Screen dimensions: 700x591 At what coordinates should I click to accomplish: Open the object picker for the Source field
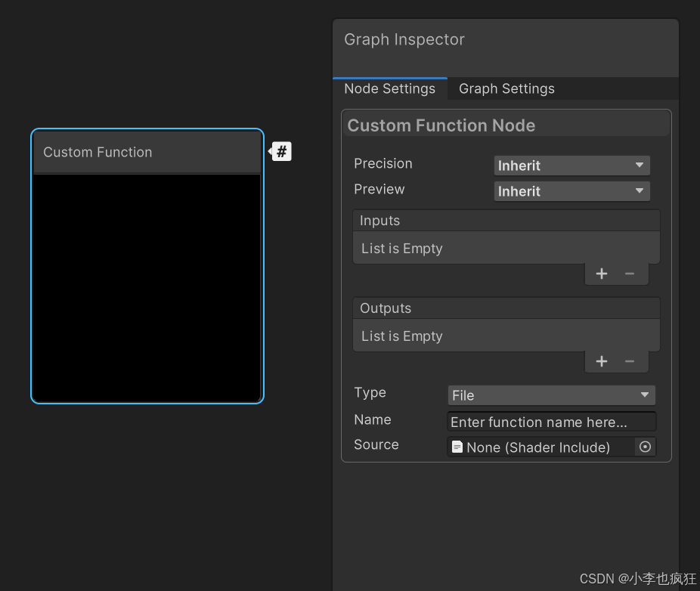(645, 447)
